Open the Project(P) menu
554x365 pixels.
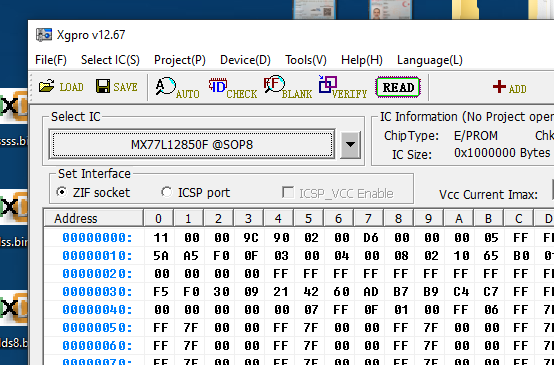click(x=180, y=60)
